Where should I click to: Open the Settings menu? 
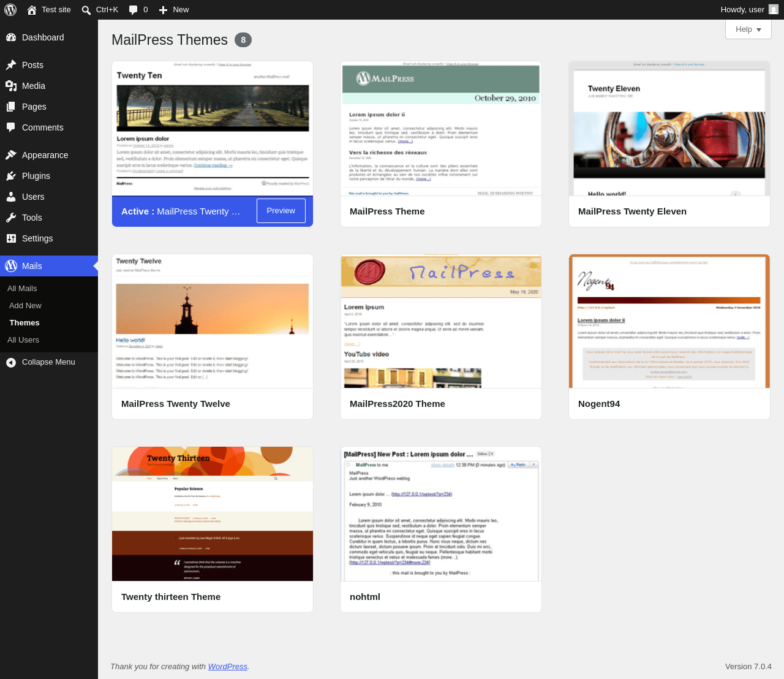[x=49, y=238]
